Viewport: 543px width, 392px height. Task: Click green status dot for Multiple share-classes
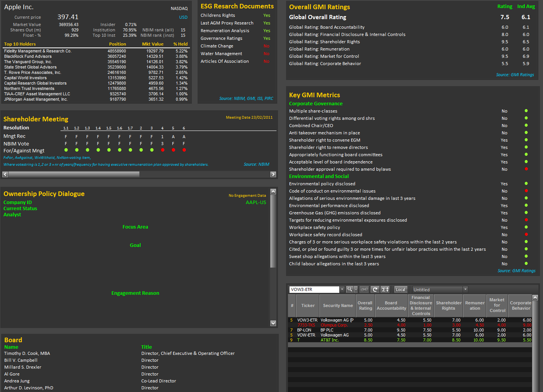pos(526,111)
